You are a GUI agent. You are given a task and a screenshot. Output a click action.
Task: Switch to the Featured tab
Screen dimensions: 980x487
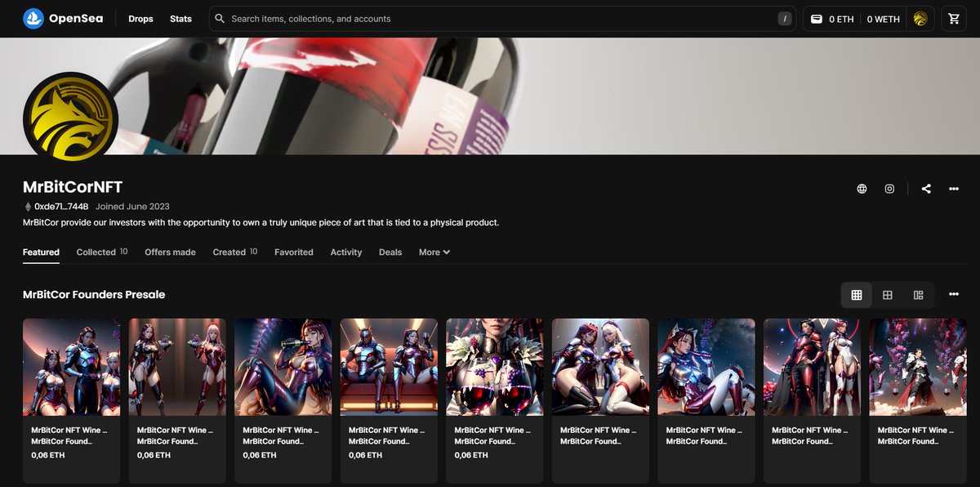pyautogui.click(x=41, y=252)
